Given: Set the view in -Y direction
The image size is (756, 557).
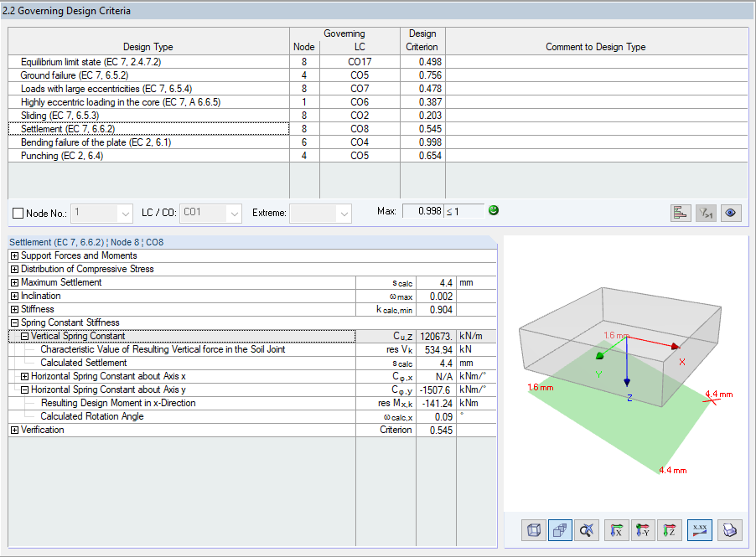Looking at the screenshot, I should (644, 530).
